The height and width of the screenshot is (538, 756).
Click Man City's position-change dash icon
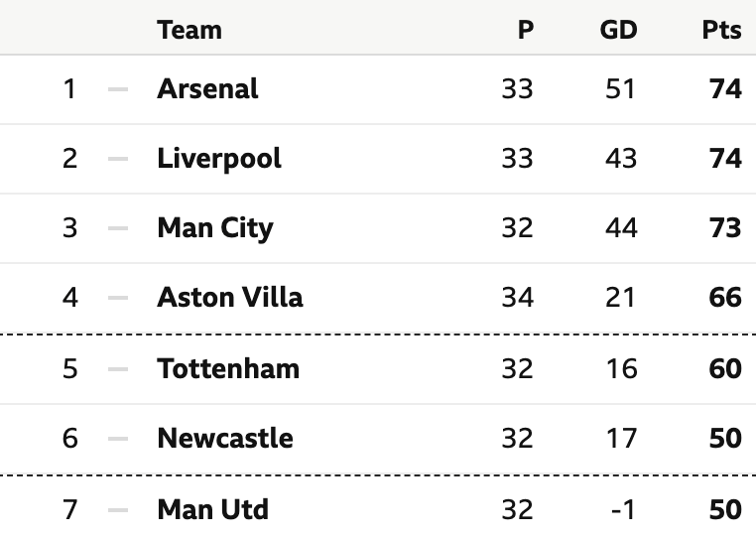point(118,228)
